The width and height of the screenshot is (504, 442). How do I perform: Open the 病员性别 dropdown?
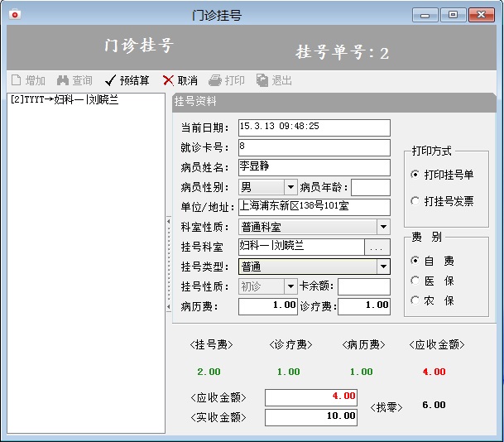[290, 187]
